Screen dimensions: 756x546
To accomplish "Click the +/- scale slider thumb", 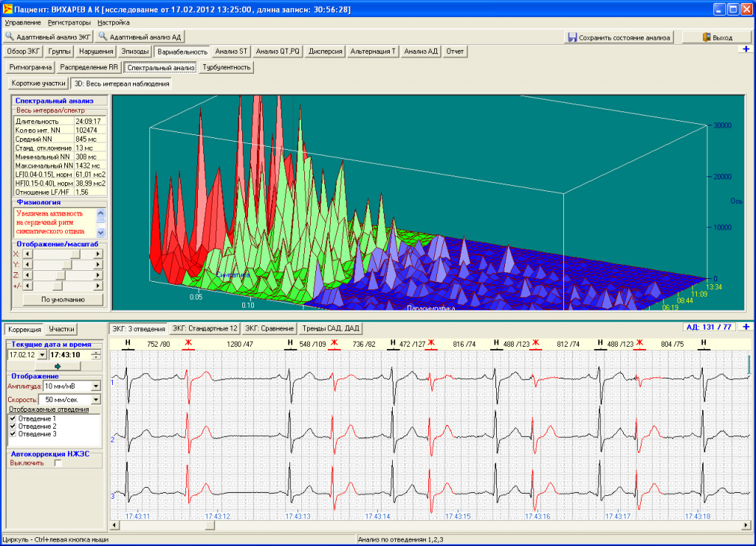I will tap(58, 286).
